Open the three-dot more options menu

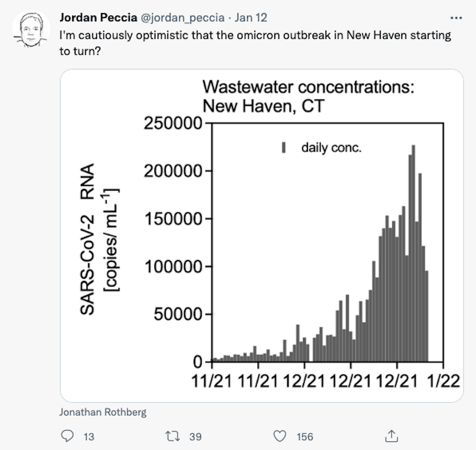click(x=456, y=18)
